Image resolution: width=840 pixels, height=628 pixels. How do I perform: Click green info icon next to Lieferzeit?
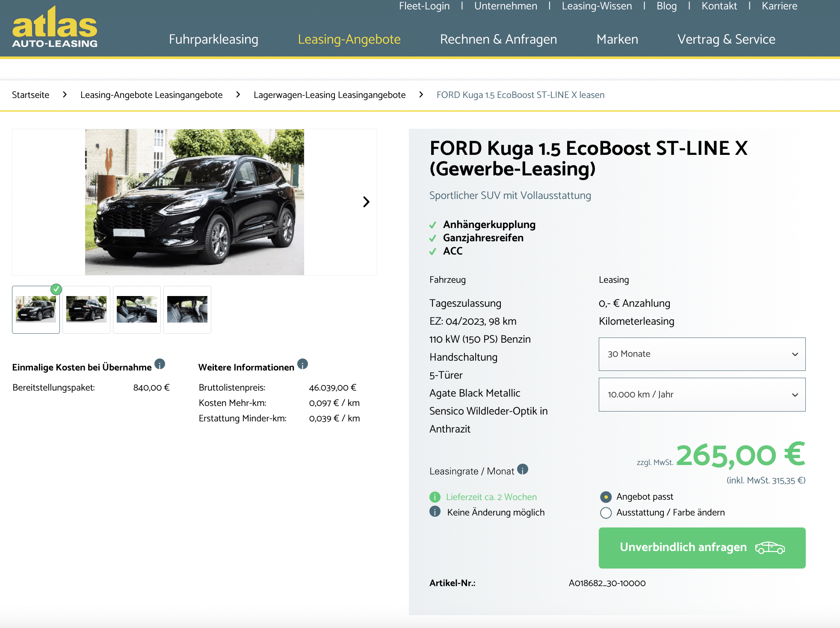coord(435,497)
